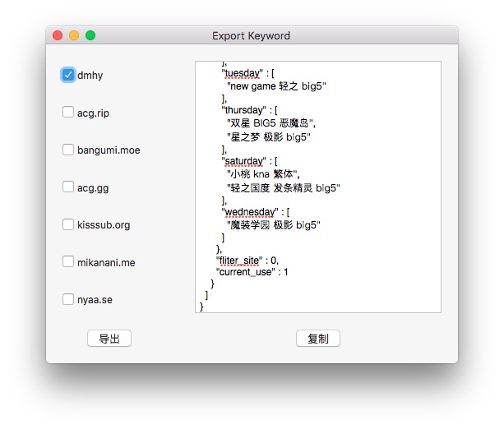The height and width of the screenshot is (429, 504).
Task: Click the "fliter_site" : 0 line
Action: (x=247, y=261)
